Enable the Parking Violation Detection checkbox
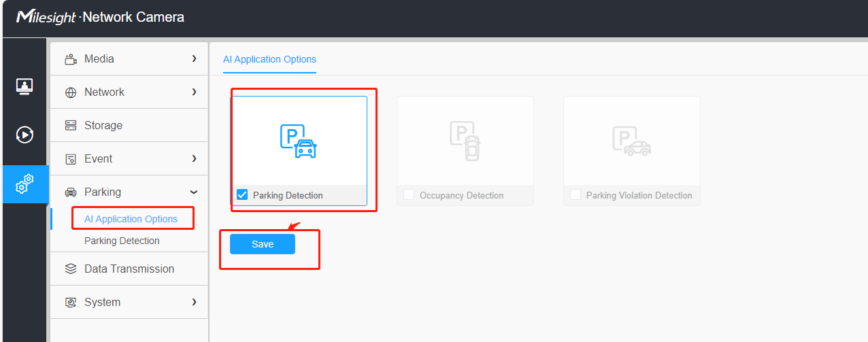The image size is (868, 342). click(575, 195)
